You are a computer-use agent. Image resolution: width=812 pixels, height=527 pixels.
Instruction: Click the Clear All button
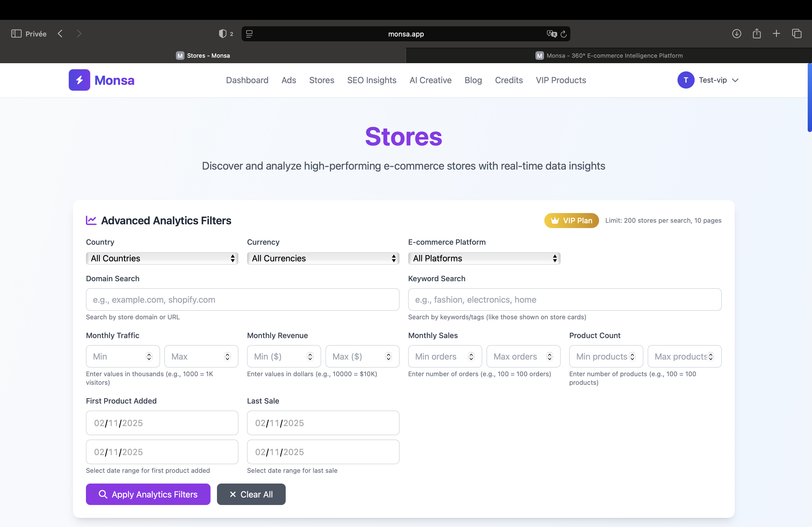point(251,494)
